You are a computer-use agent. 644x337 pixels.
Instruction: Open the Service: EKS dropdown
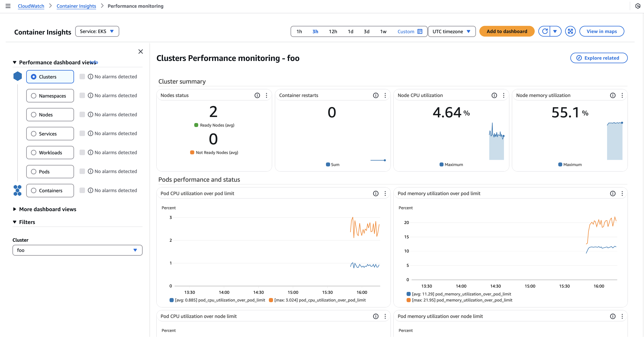click(x=97, y=31)
